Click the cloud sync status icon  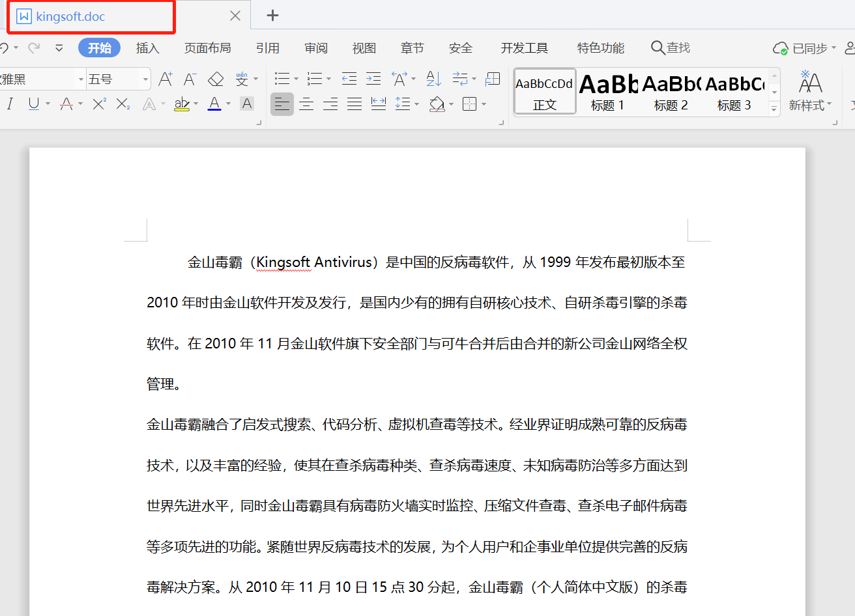pos(780,48)
